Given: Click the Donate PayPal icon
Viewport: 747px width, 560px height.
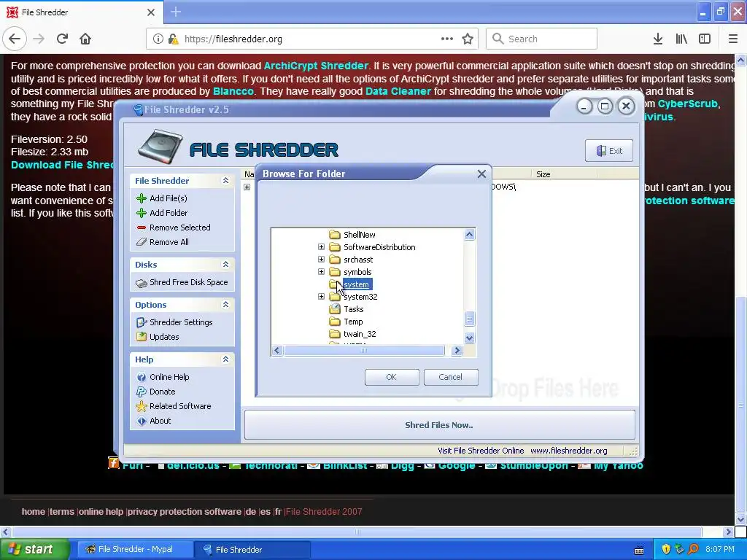Looking at the screenshot, I should click(142, 392).
